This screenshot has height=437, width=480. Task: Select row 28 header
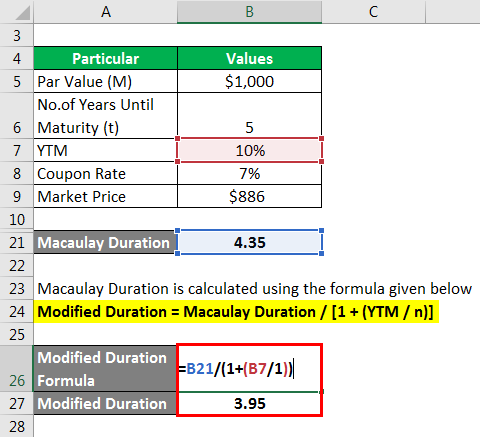[x=17, y=426]
